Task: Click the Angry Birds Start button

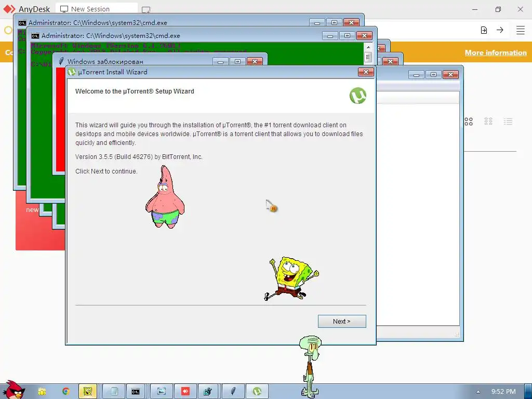Action: pyautogui.click(x=14, y=390)
